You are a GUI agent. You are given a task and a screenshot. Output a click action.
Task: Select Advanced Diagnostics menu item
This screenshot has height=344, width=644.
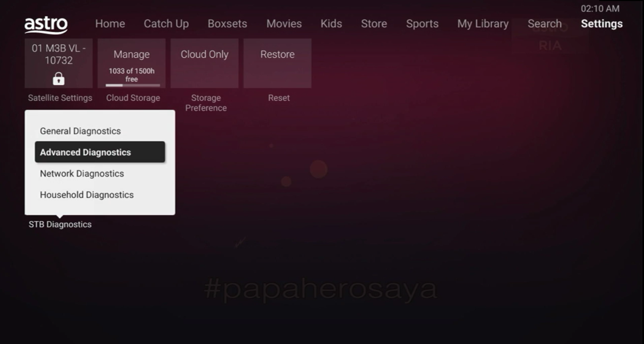[x=100, y=152]
